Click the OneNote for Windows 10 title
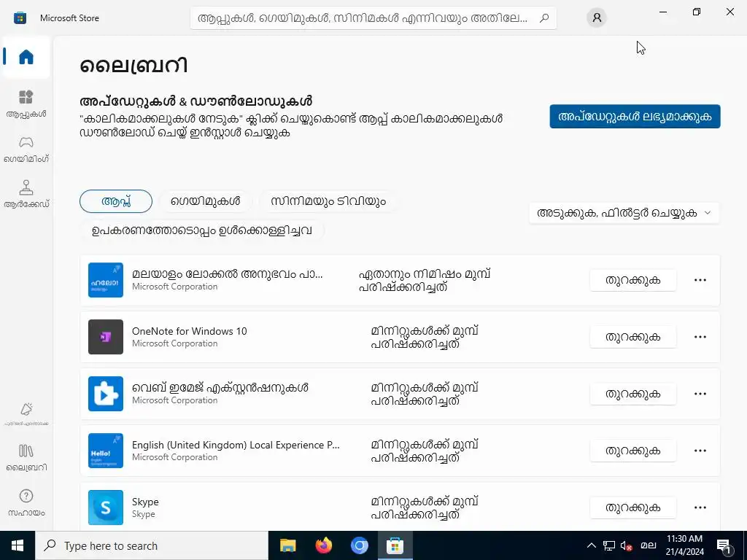The width and height of the screenshot is (747, 560). coord(190,331)
